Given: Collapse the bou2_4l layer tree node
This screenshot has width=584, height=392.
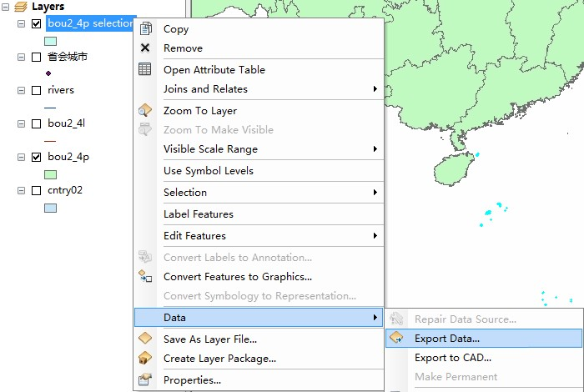Looking at the screenshot, I should coord(21,123).
